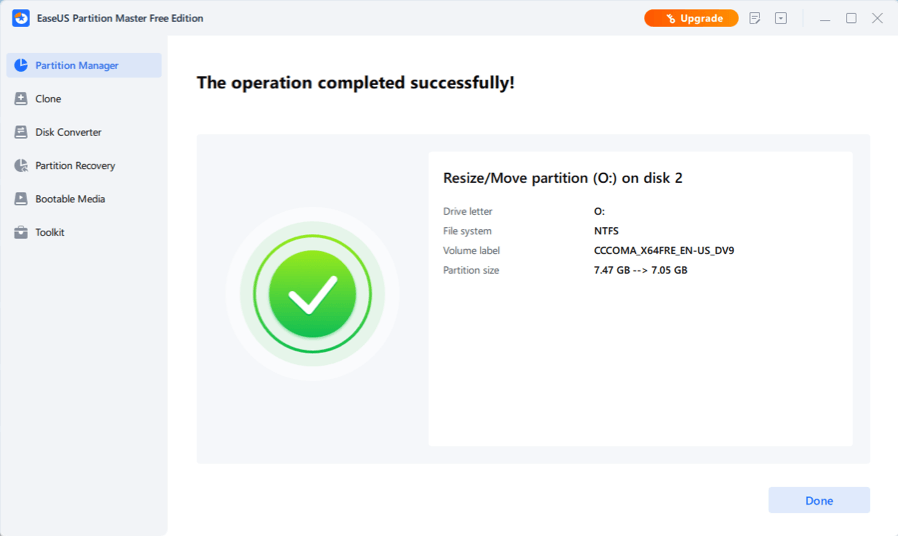Click the feedback note icon in the title bar

(755, 18)
